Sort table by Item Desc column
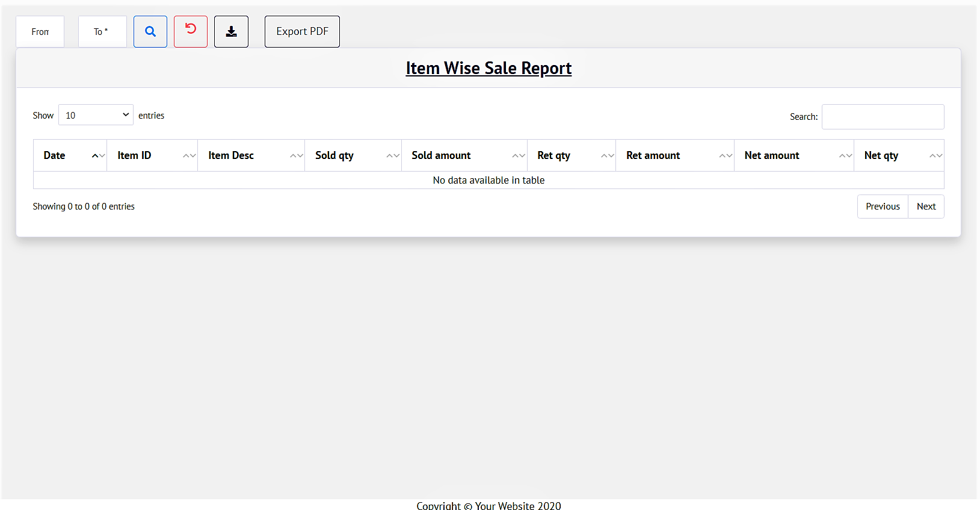This screenshot has height=510, width=980. (x=251, y=155)
